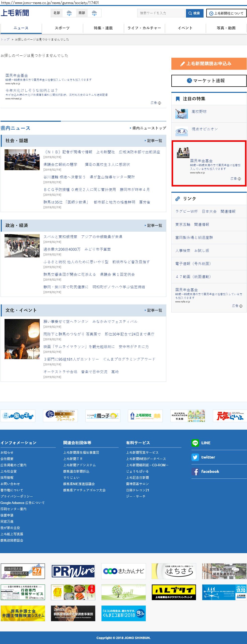Viewport: 247px width, 644px height.
Task: Open 電子速報（号外紙面）link
Action: (193, 264)
